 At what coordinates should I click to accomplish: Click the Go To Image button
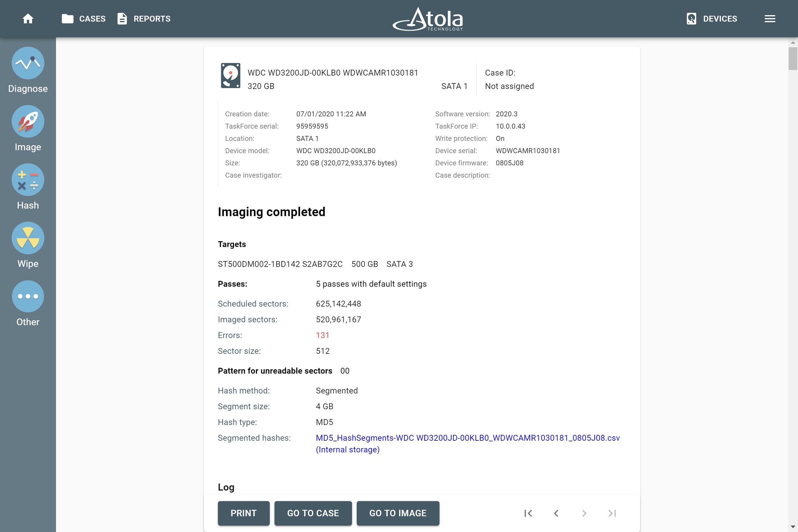pos(398,513)
